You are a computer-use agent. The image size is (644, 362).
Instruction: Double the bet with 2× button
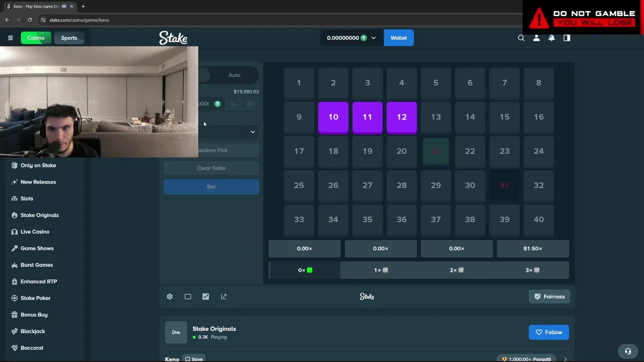point(250,104)
